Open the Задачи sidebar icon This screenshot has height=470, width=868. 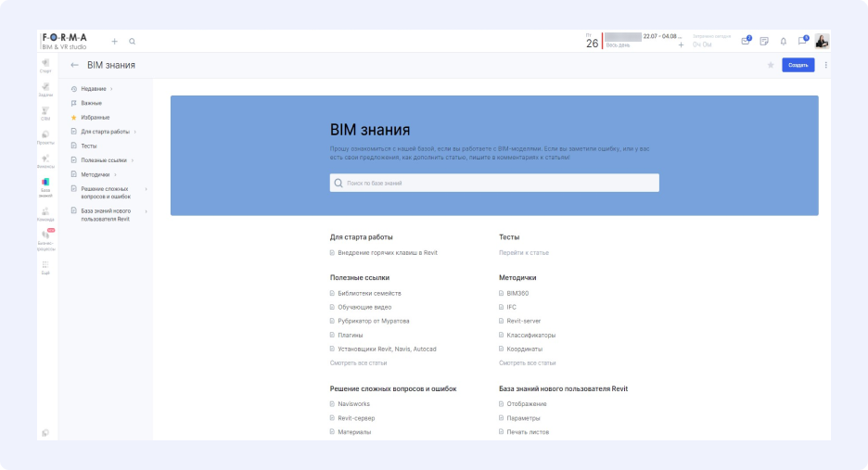tap(45, 88)
